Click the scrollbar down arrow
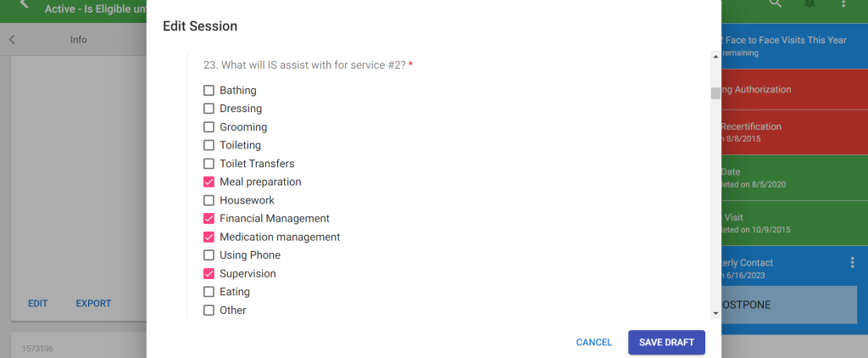This screenshot has height=358, width=868. tap(715, 313)
